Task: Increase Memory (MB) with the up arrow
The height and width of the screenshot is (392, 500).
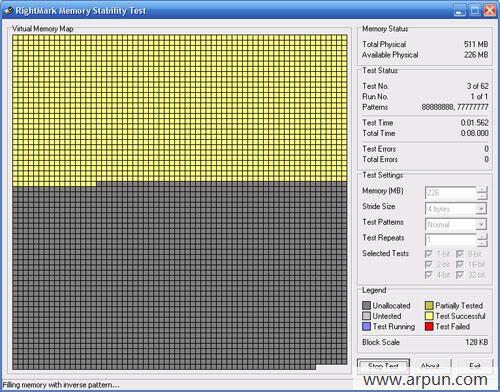Action: pyautogui.click(x=482, y=190)
